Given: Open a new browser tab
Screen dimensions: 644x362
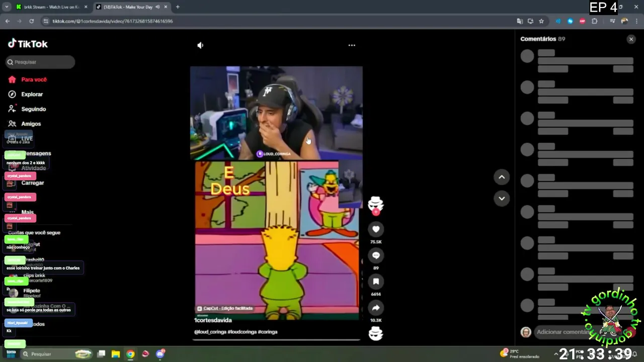Looking at the screenshot, I should point(178,7).
